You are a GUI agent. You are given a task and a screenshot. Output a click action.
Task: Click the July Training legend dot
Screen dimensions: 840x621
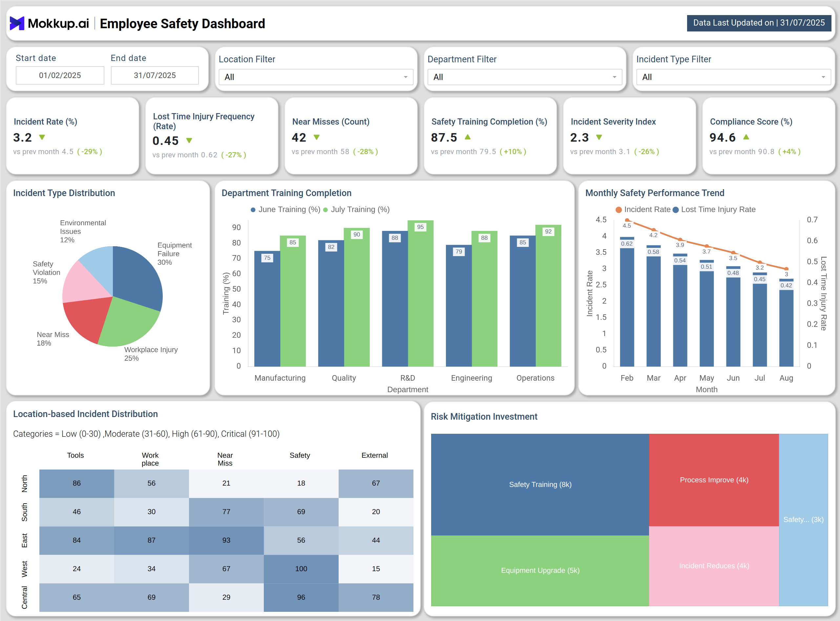325,210
